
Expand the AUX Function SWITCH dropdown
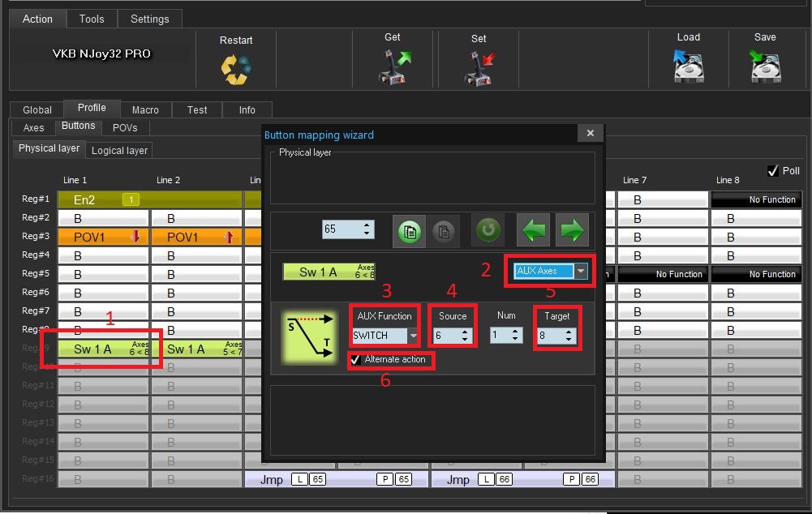(413, 335)
